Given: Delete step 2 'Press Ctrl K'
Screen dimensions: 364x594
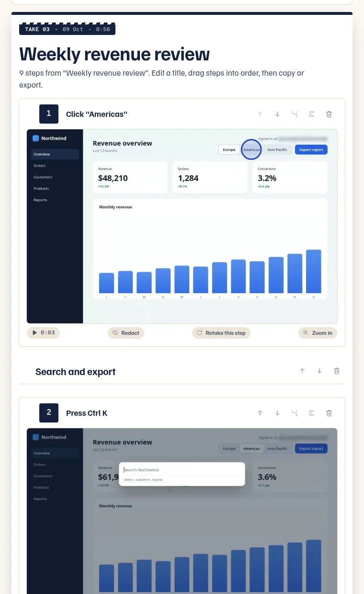Looking at the screenshot, I should coord(329,413).
